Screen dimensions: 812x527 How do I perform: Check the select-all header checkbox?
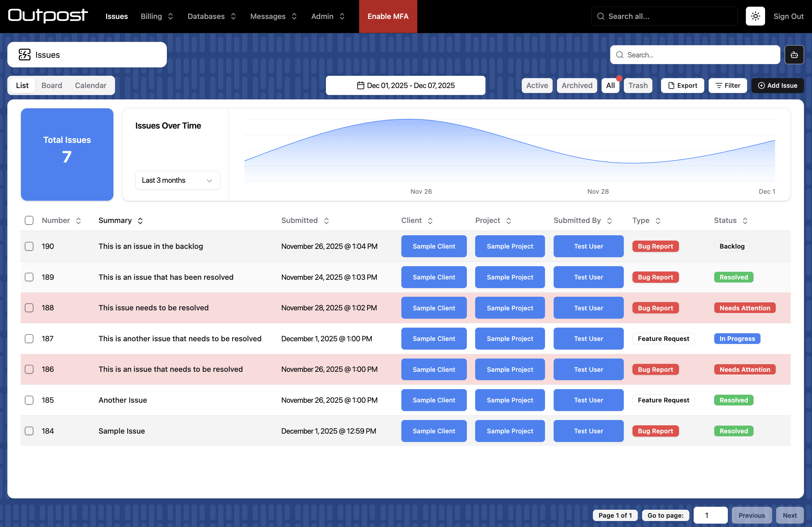29,221
